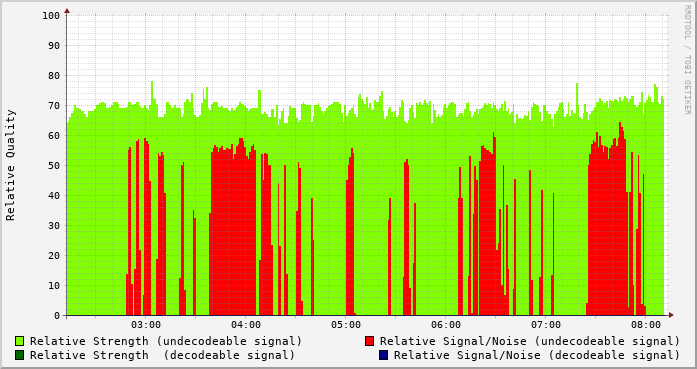Click the blue decodeable Signal/Noise legend swatch

384,355
